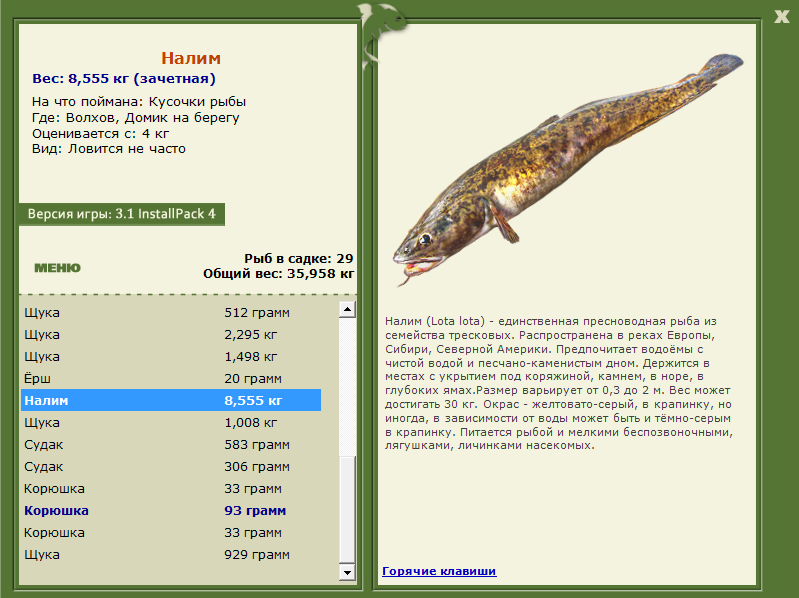Image resolution: width=799 pixels, height=598 pixels.
Task: Open the Горячие клавиши link
Action: click(x=439, y=571)
